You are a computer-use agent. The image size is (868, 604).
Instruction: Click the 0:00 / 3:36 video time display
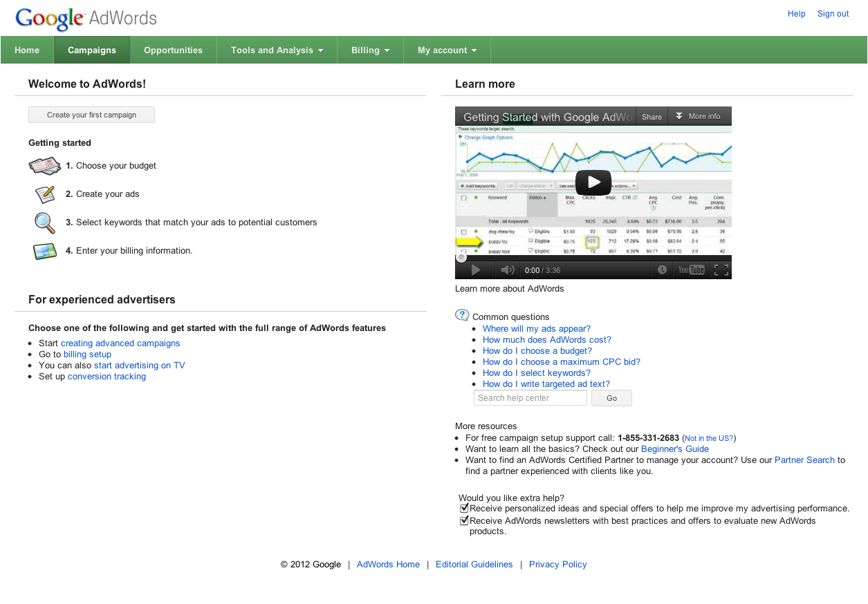pyautogui.click(x=542, y=270)
